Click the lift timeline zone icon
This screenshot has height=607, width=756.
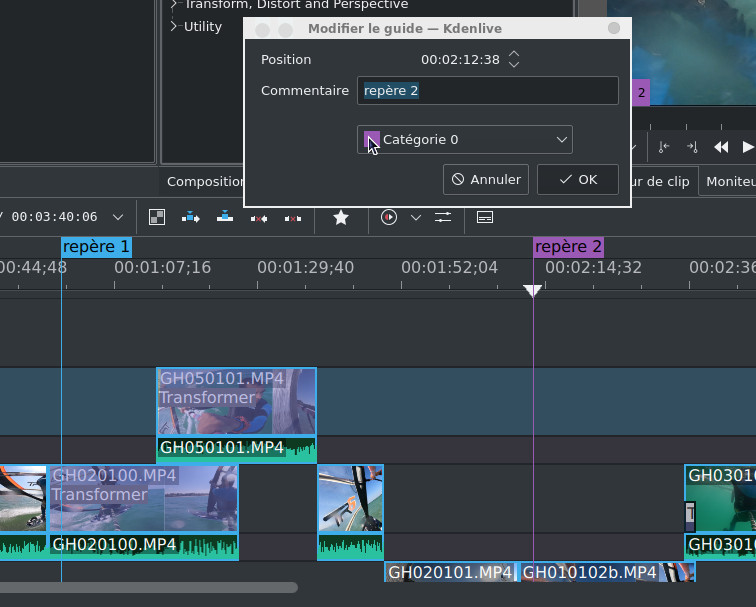[293, 217]
